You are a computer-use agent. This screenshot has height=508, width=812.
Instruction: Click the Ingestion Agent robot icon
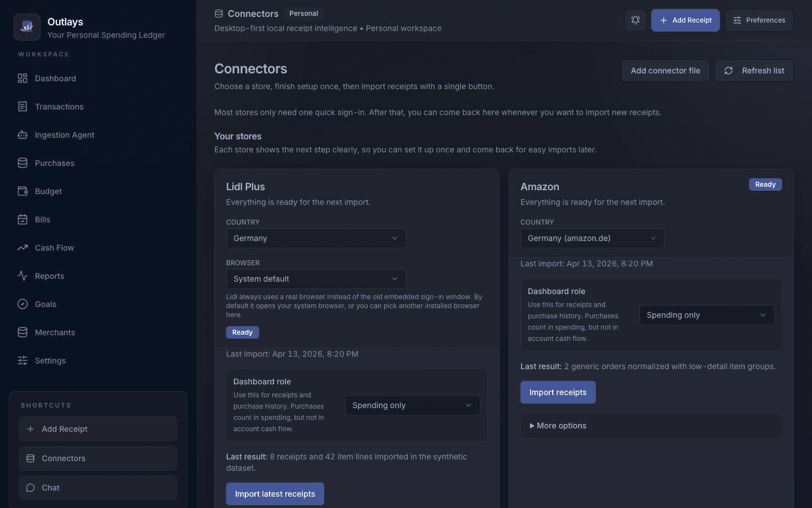click(23, 135)
